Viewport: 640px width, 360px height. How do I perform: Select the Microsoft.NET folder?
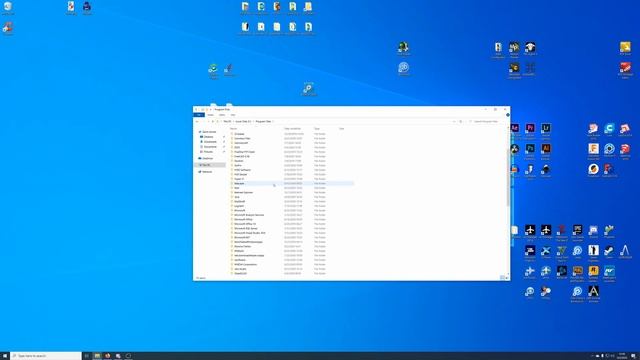tap(242, 237)
